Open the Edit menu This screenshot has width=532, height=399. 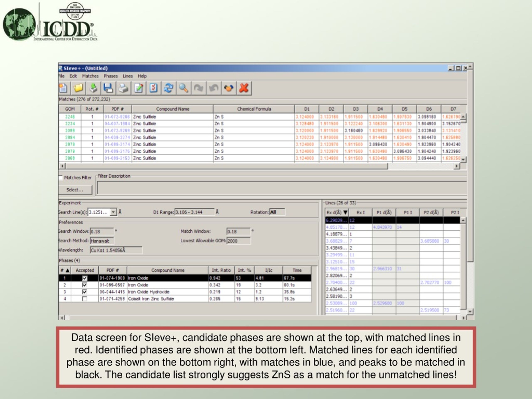click(73, 76)
